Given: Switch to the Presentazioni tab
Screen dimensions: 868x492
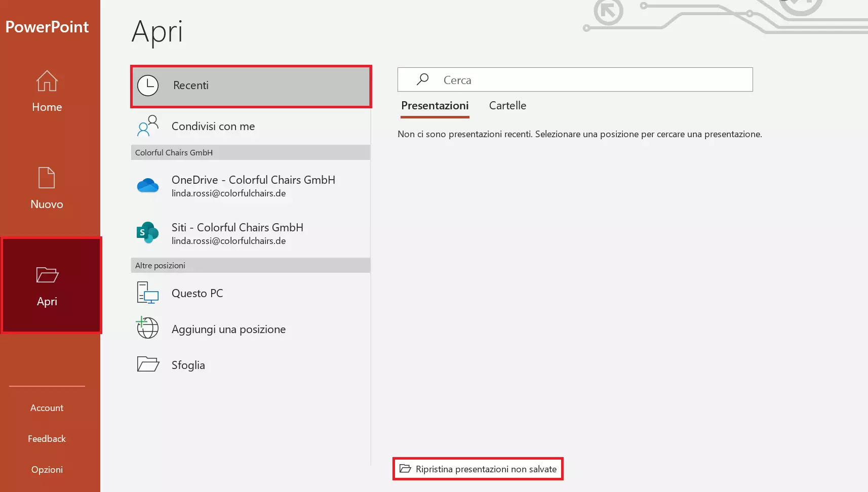Looking at the screenshot, I should click(x=435, y=106).
